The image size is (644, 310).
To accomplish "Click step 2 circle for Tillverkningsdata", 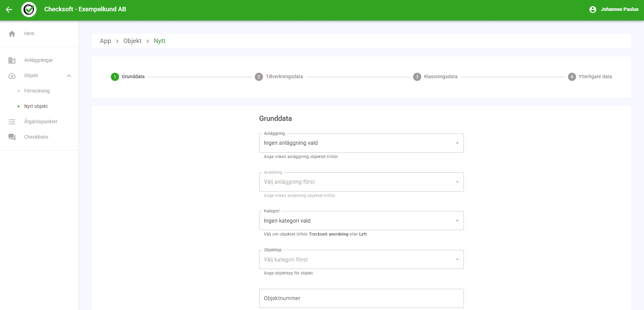I will coord(259,77).
